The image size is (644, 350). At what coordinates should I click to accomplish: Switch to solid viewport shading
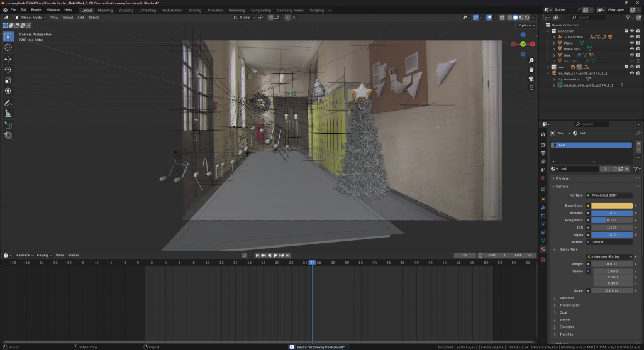tap(516, 18)
